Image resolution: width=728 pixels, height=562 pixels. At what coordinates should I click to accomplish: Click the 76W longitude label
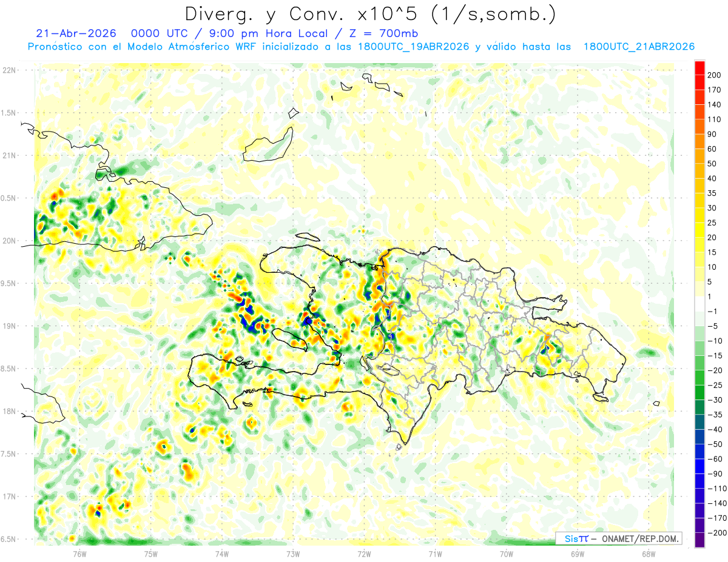pos(79,554)
